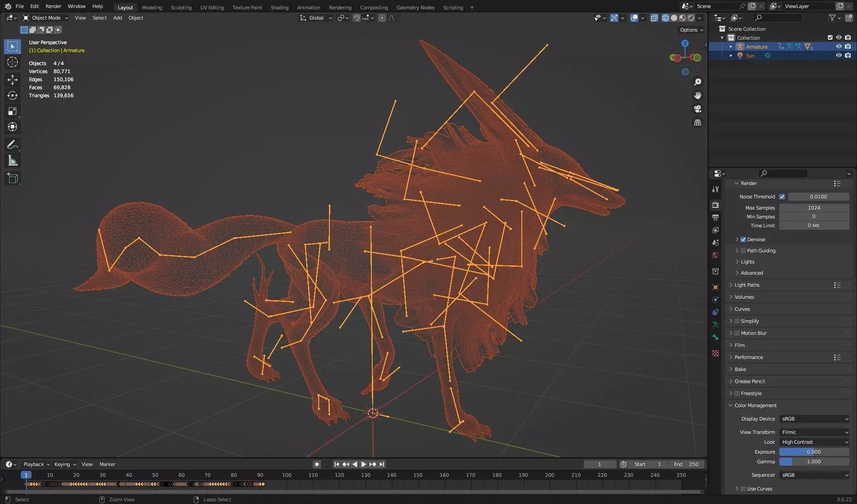
Task: Open the Texture properties tab
Action: pyautogui.click(x=716, y=353)
